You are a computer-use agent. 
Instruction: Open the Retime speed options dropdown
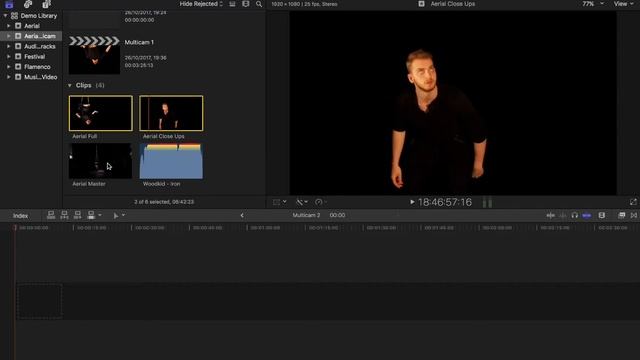pos(321,202)
